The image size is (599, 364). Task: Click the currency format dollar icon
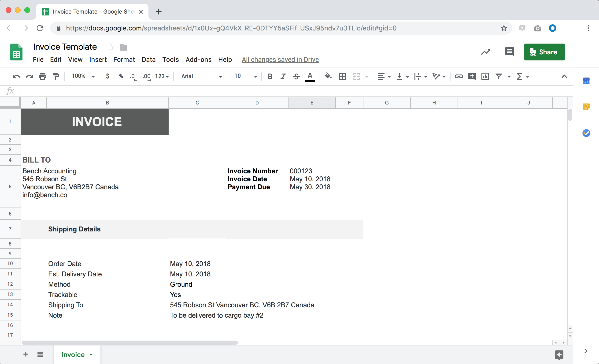[x=108, y=76]
